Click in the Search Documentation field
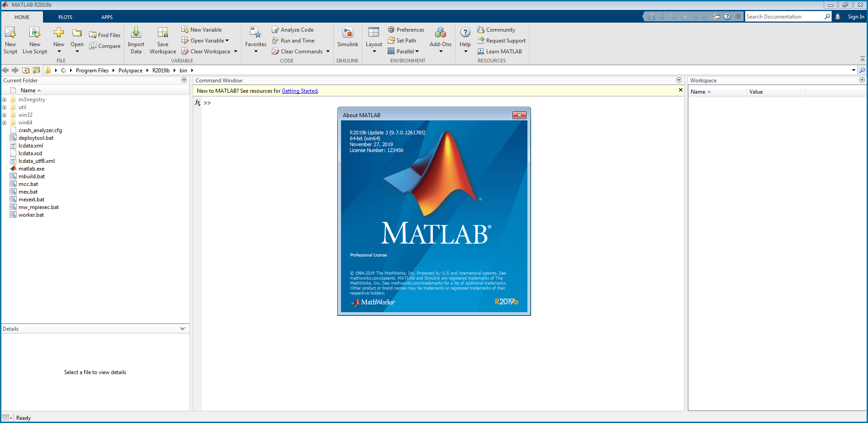The height and width of the screenshot is (423, 868). point(784,16)
